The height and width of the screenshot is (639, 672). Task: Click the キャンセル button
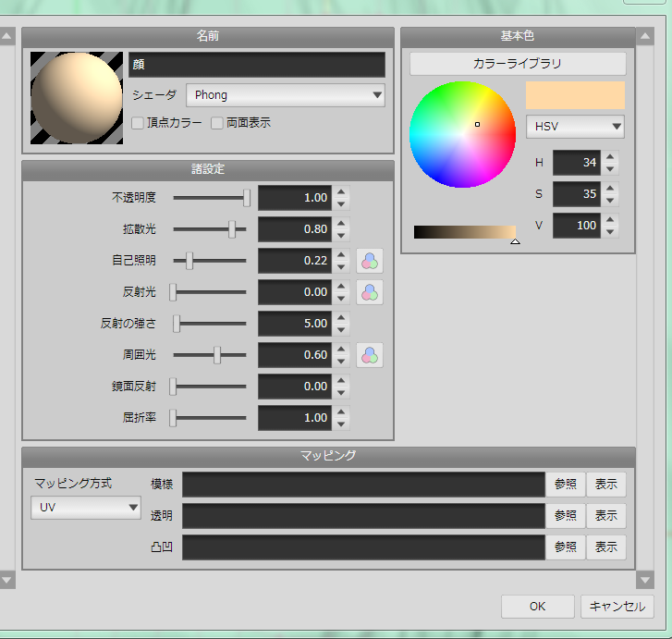coord(617,607)
